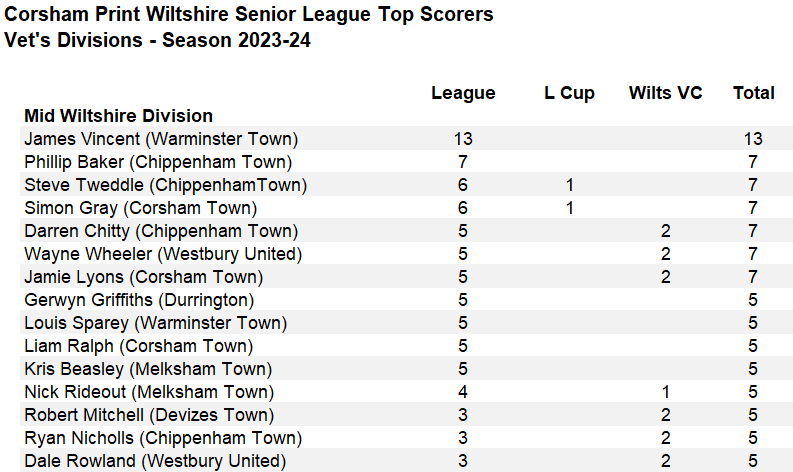The width and height of the screenshot is (793, 472).
Task: Click Simon Gray (Corsham Town) entry
Action: click(x=140, y=208)
